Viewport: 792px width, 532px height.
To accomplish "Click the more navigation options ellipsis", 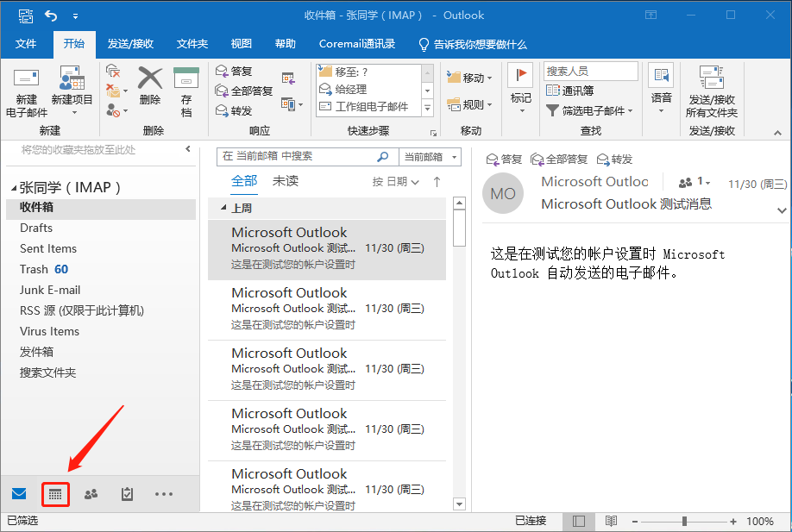I will tap(164, 494).
